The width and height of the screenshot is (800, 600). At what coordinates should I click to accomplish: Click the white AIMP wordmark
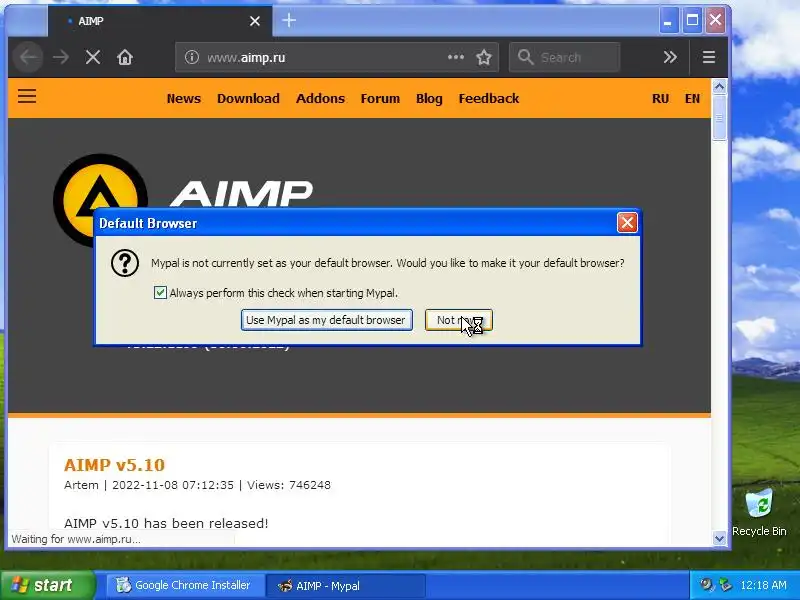(x=241, y=194)
